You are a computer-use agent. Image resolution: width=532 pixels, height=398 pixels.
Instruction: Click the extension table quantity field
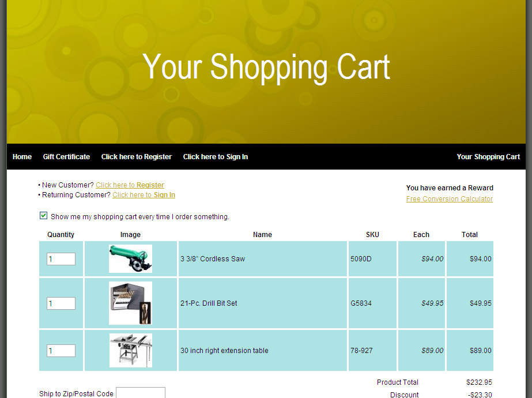[x=61, y=351]
